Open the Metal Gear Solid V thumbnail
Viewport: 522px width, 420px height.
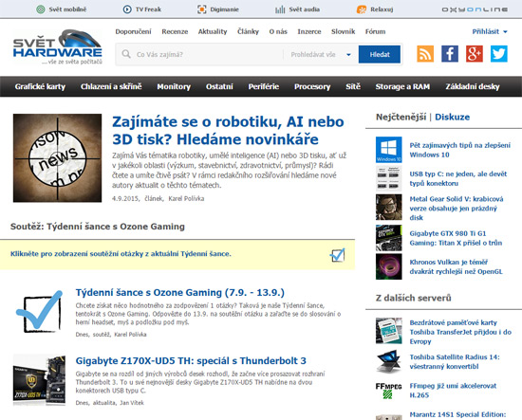(x=388, y=208)
